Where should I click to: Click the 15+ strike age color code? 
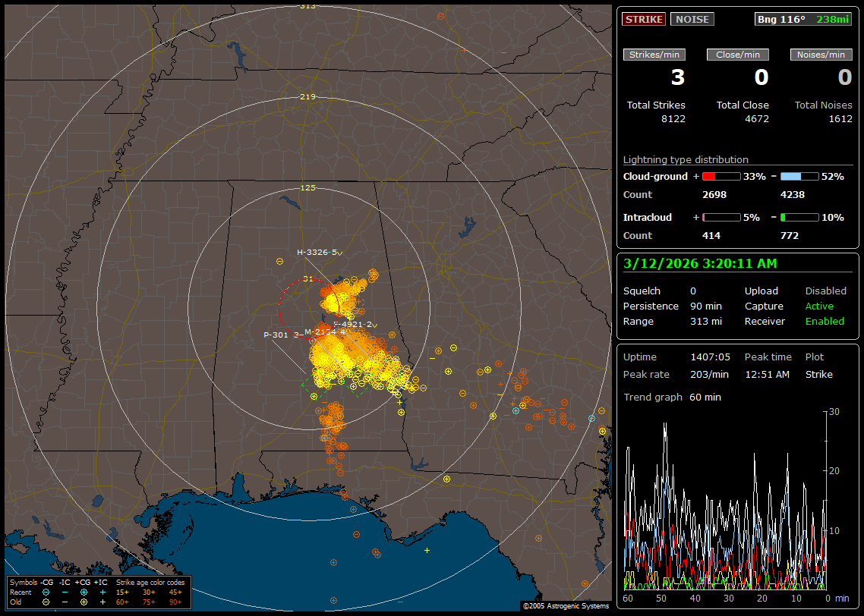(x=122, y=592)
